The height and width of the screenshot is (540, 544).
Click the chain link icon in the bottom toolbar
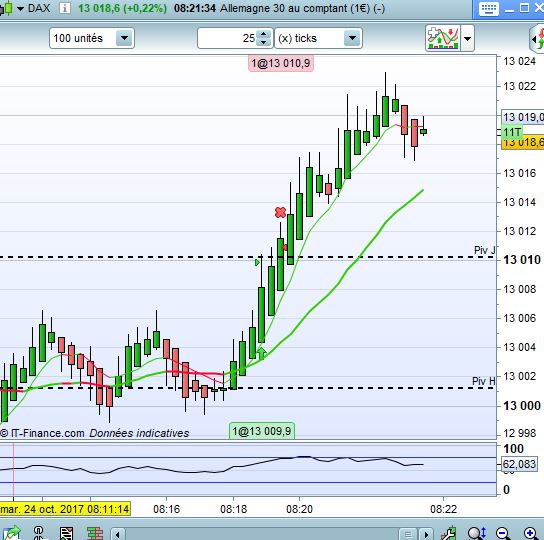point(39,533)
